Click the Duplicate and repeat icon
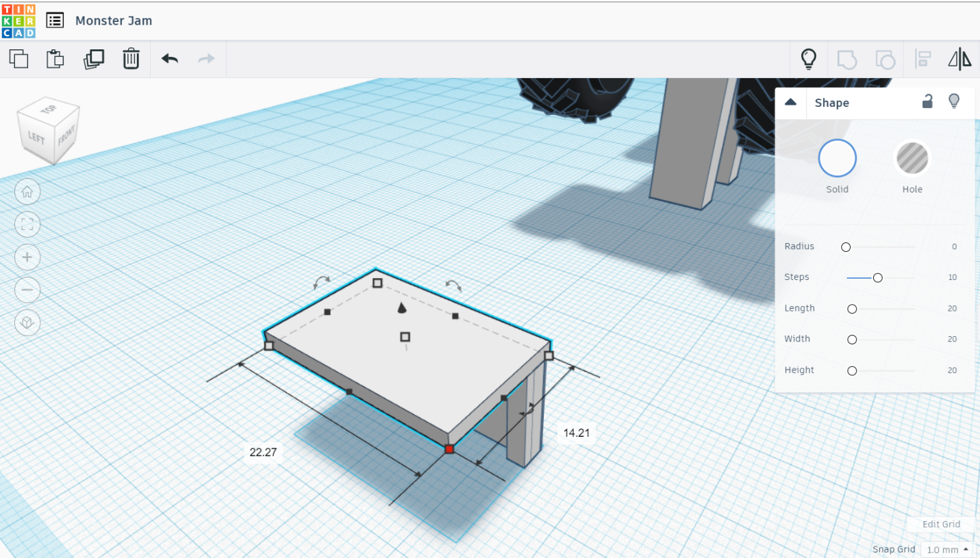Image resolution: width=980 pixels, height=558 pixels. click(93, 59)
